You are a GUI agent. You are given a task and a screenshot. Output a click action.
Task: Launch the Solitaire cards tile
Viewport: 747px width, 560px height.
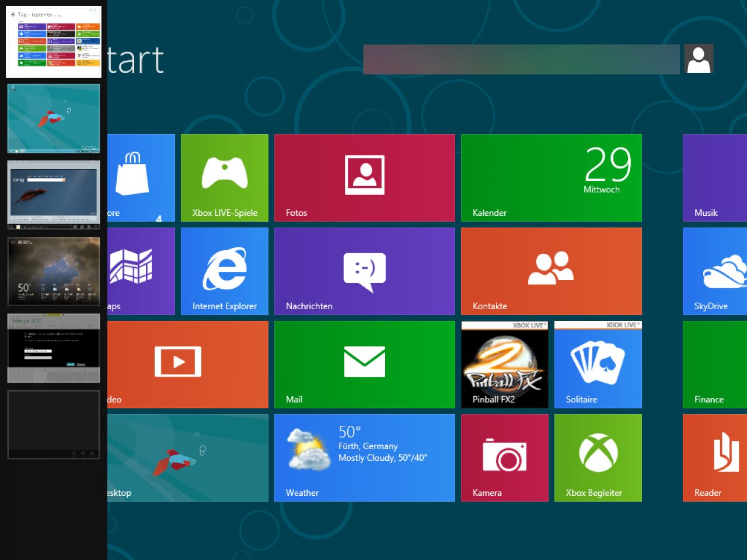pyautogui.click(x=598, y=365)
